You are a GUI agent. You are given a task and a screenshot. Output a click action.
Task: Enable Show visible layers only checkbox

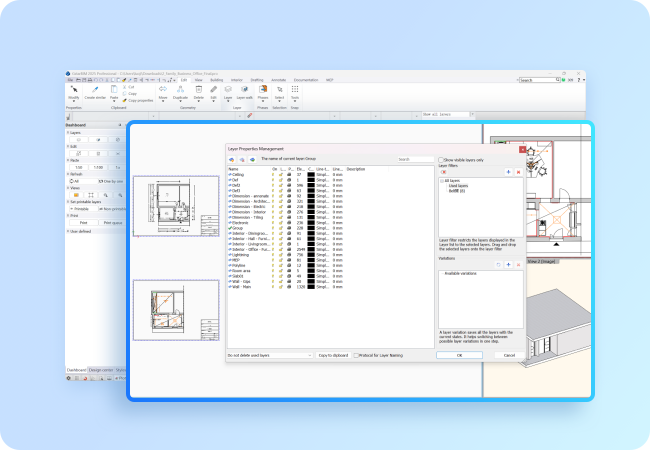pos(442,159)
